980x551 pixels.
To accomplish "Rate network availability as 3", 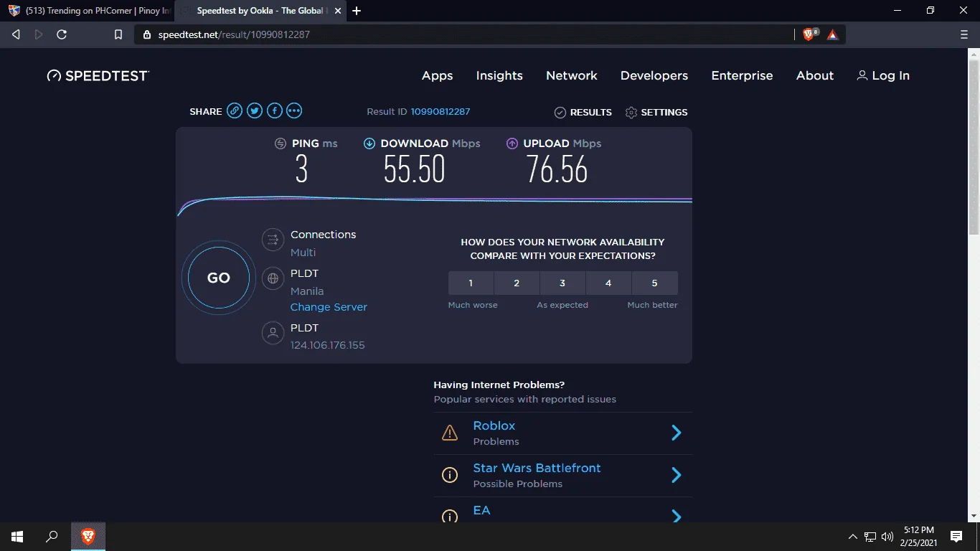I will point(562,283).
